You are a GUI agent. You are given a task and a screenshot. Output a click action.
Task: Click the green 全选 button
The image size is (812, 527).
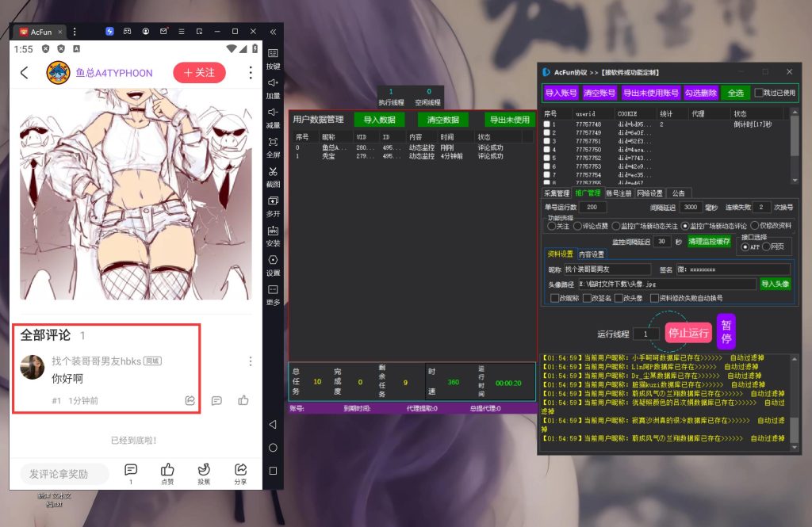pos(736,94)
